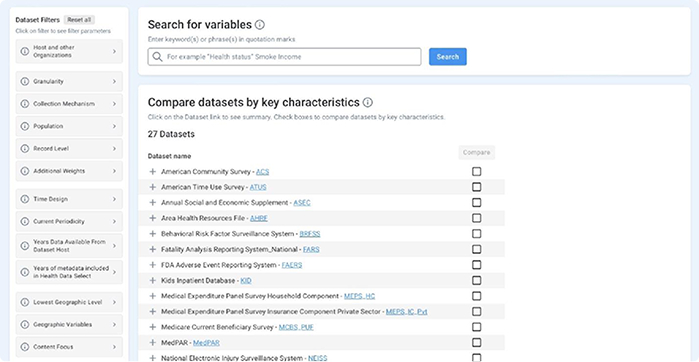Click info icon beside Compare datasets heading

367,103
